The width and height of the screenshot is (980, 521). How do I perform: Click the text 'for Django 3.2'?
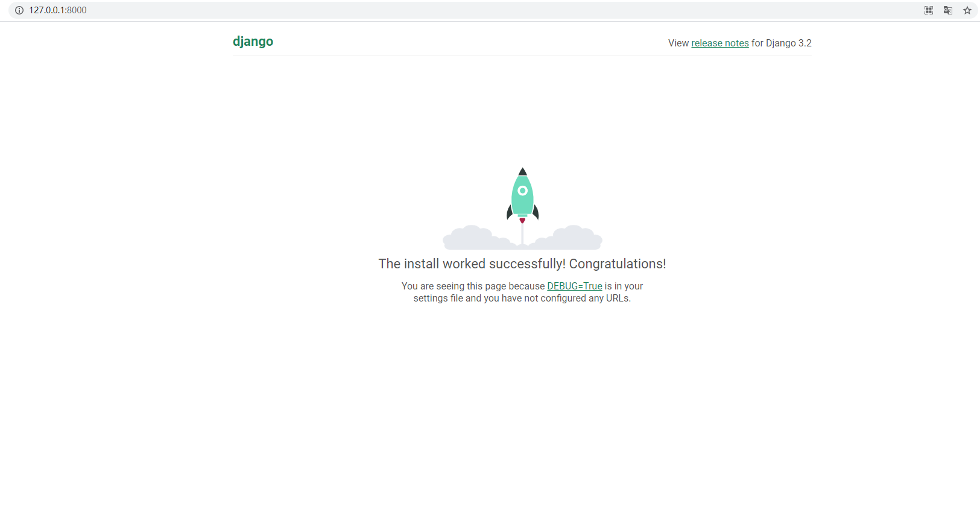pos(782,43)
